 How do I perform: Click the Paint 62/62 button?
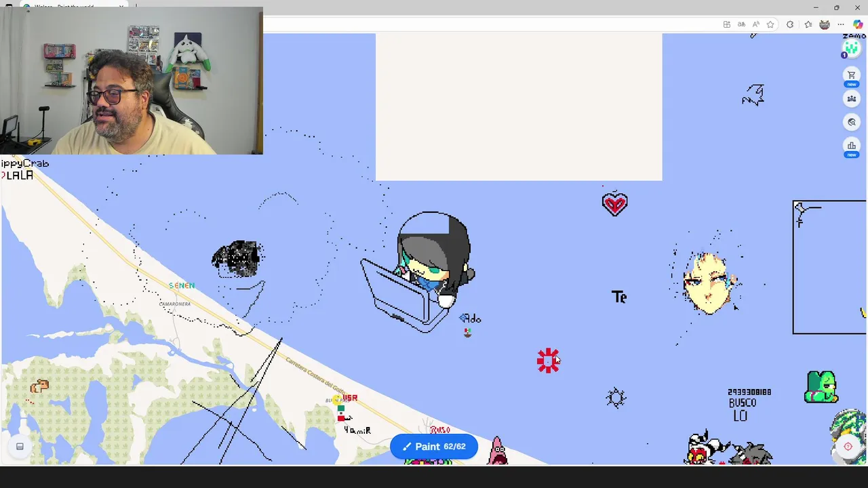coord(434,447)
